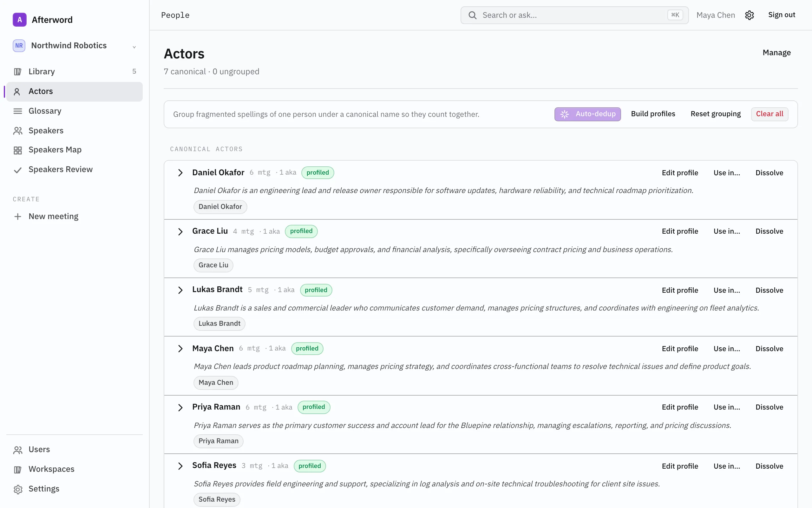Select the Actors person icon in sidebar
812x508 pixels.
click(17, 91)
